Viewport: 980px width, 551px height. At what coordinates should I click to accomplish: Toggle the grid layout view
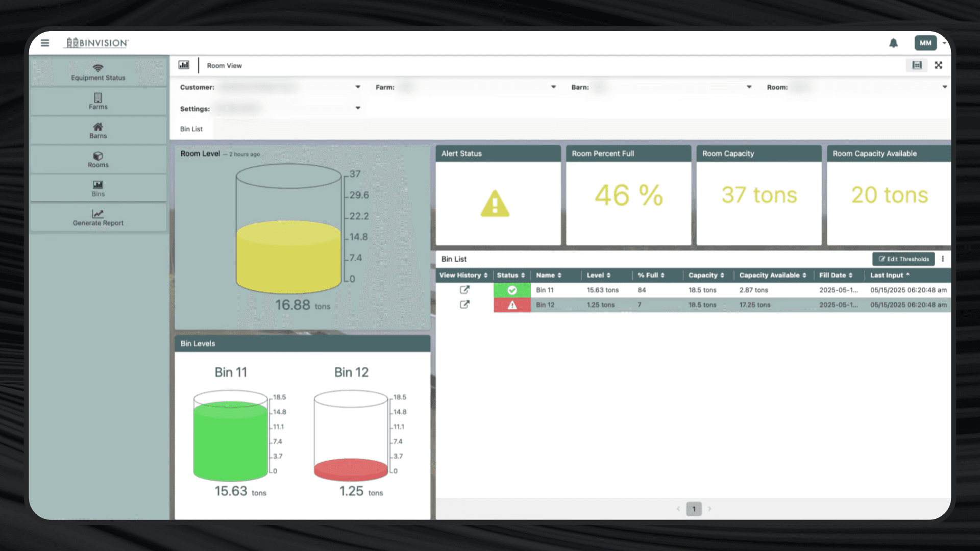pos(917,65)
